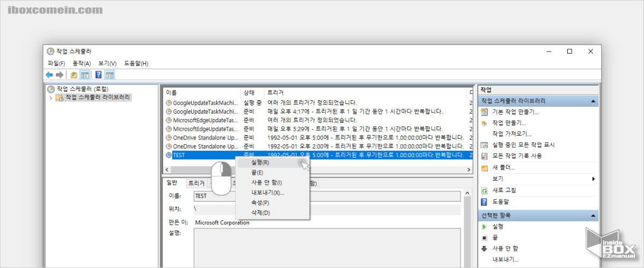This screenshot has height=268, width=644.
Task: Open the 동작(A) menu
Action: coord(82,63)
